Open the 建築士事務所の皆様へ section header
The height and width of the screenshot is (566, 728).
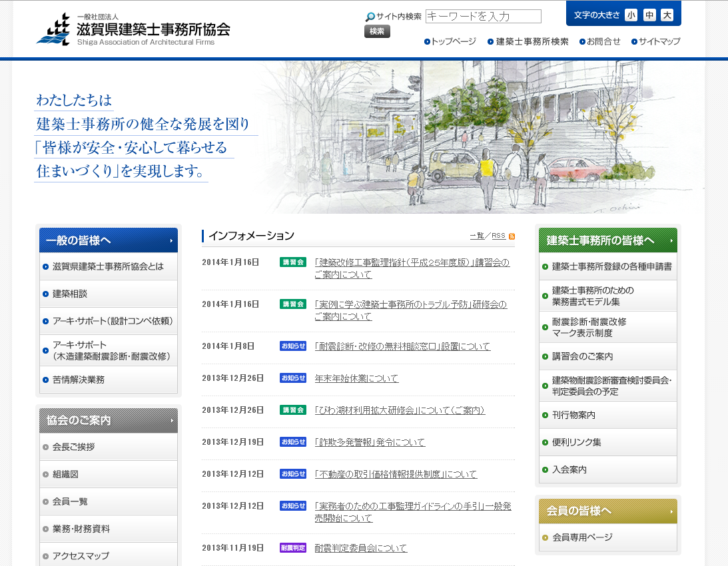[x=607, y=240]
